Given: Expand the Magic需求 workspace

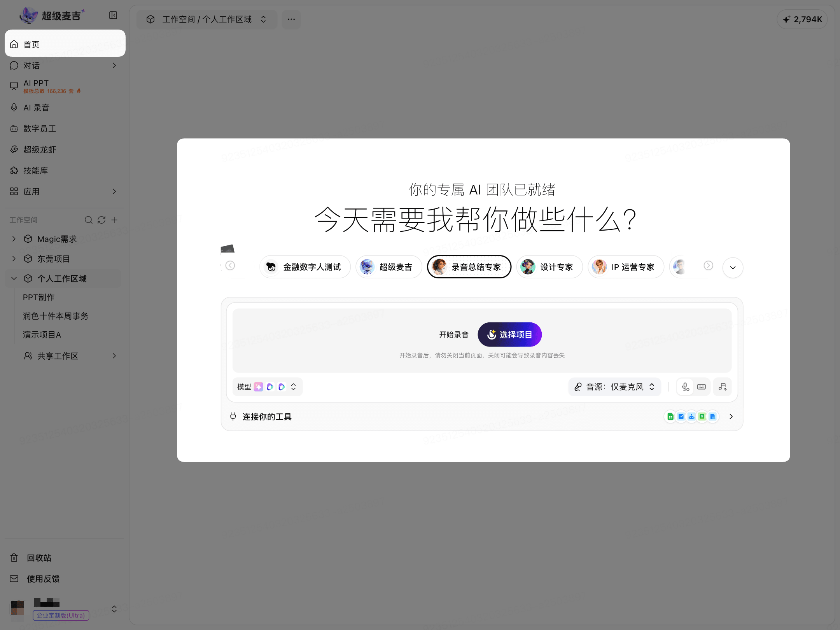Looking at the screenshot, I should (x=14, y=239).
